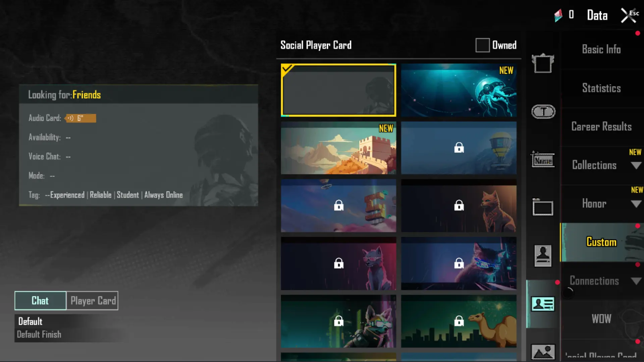Select the title badge T icon
The height and width of the screenshot is (362, 644).
coord(543,112)
